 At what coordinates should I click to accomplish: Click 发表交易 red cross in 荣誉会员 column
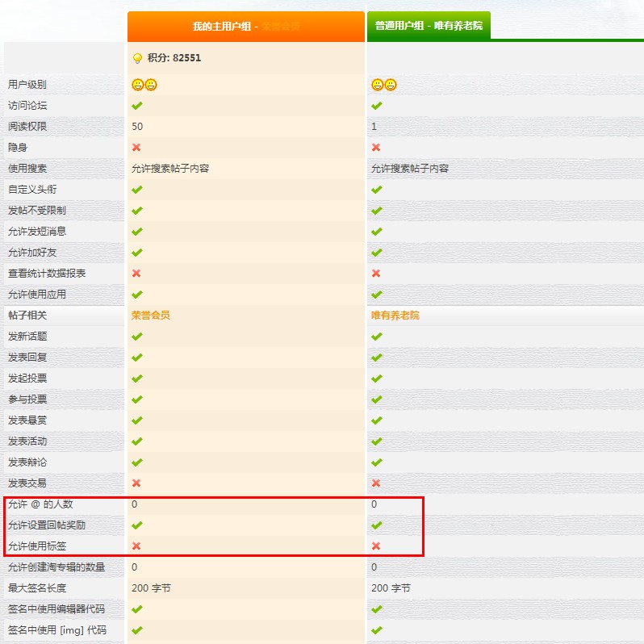coord(137,483)
